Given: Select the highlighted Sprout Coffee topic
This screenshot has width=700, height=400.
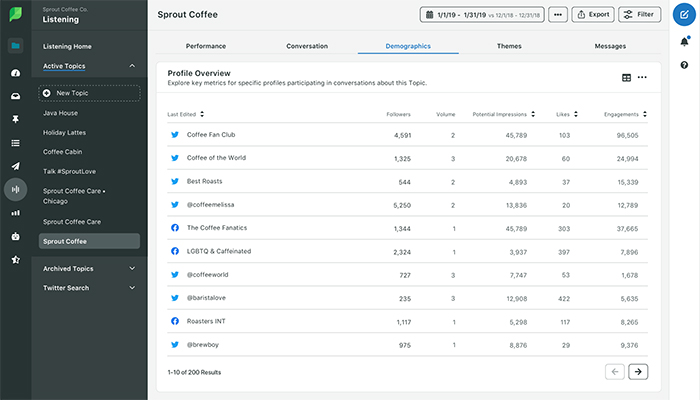Looking at the screenshot, I should [x=89, y=241].
